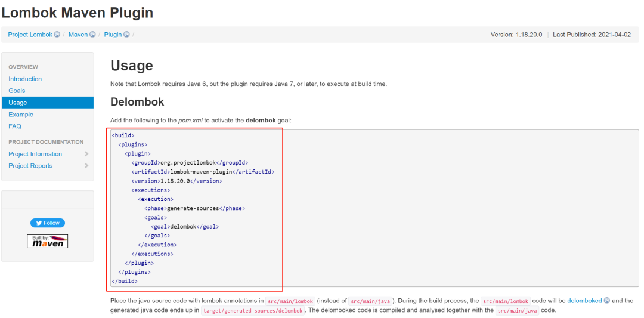Click the target/generated-sources/delombok code snippet
The height and width of the screenshot is (318, 644).
(x=253, y=311)
